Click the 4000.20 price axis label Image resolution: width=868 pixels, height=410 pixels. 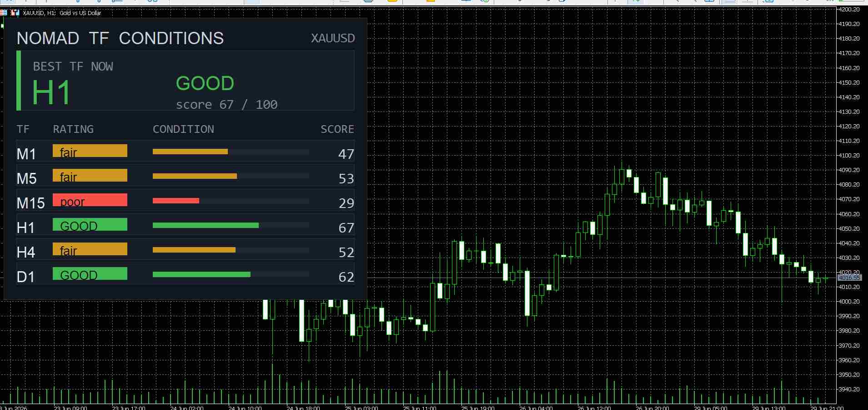click(x=849, y=301)
